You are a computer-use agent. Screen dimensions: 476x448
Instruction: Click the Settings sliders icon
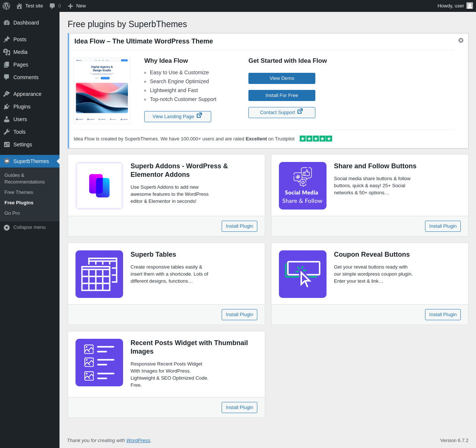click(7, 145)
